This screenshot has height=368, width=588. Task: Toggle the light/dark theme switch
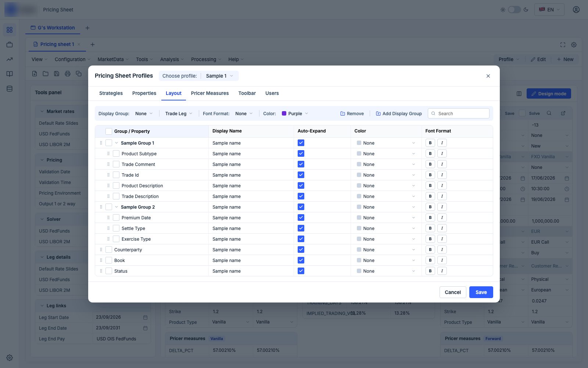pos(514,10)
